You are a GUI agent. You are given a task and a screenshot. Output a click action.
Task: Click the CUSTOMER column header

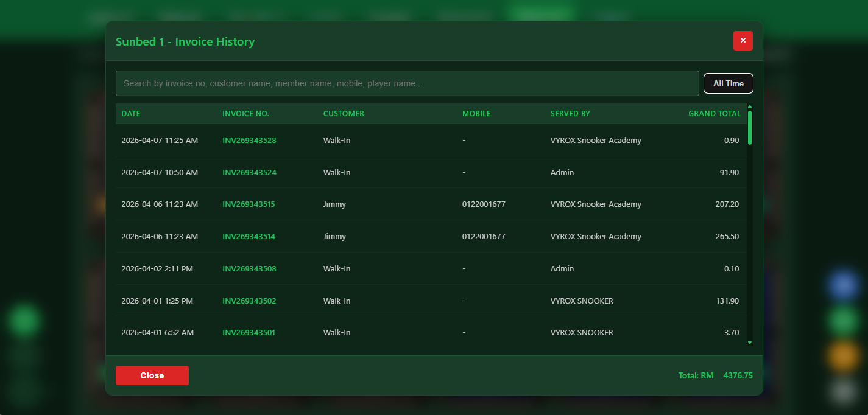(344, 114)
